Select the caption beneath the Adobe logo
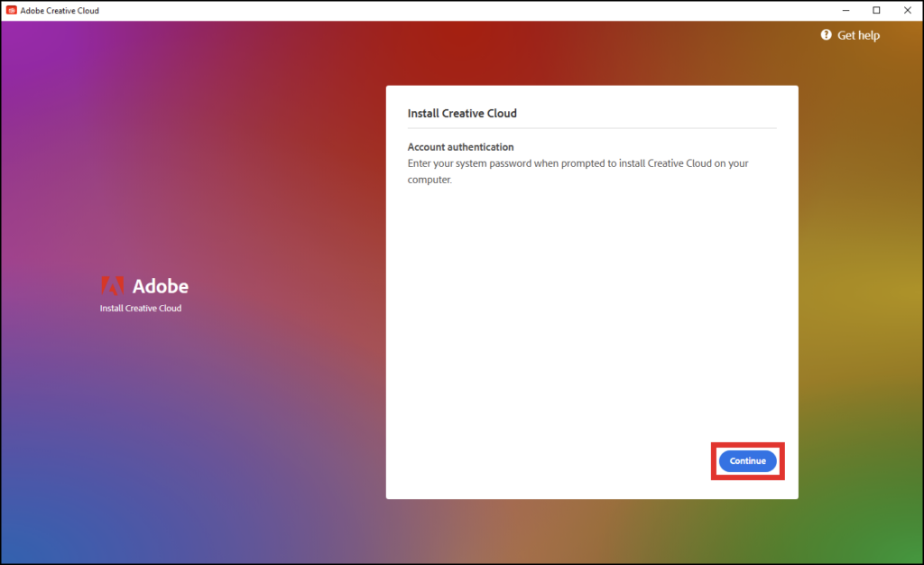 (141, 309)
